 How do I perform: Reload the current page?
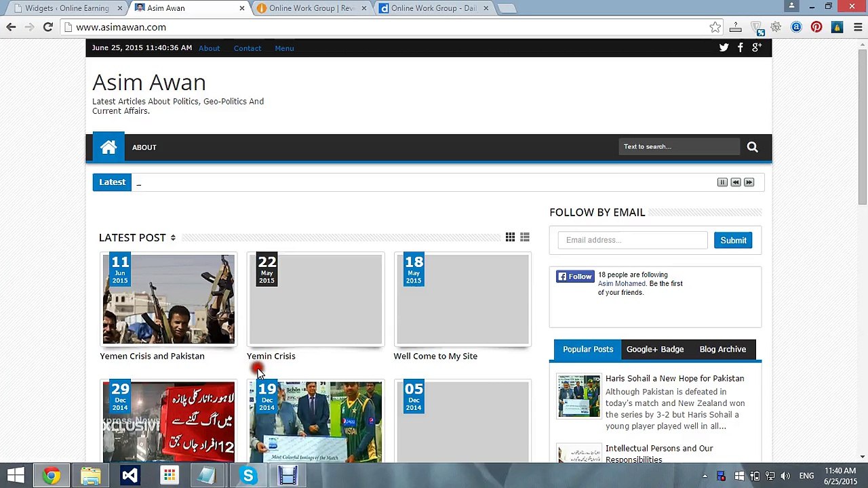pyautogui.click(x=47, y=27)
